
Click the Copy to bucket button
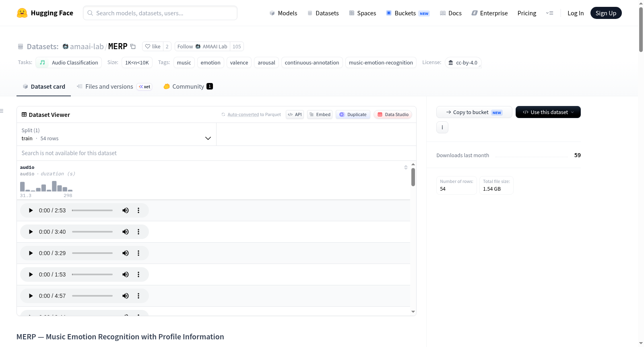click(x=474, y=112)
